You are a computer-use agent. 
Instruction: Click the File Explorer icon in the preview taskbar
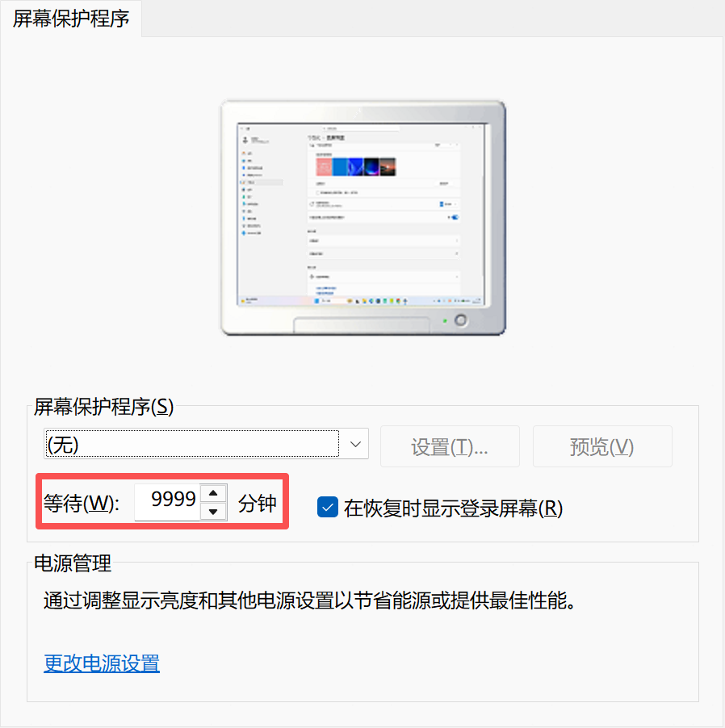365,300
